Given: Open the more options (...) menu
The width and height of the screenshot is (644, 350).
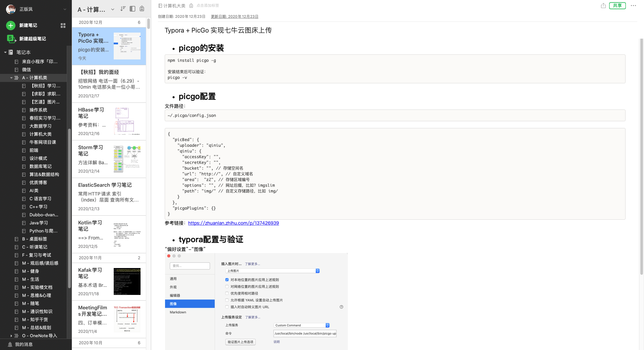Looking at the screenshot, I should (x=633, y=6).
